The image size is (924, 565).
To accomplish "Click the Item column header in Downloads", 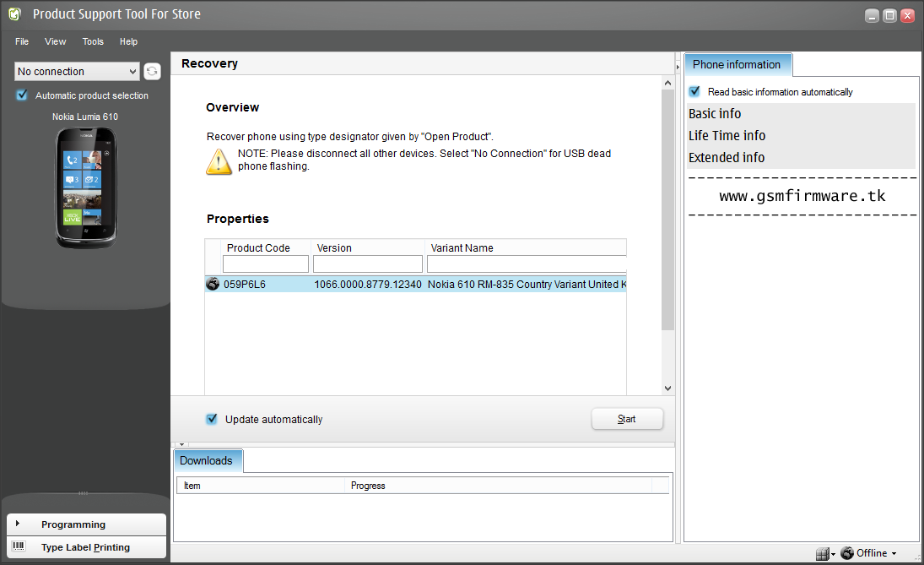I will [261, 486].
